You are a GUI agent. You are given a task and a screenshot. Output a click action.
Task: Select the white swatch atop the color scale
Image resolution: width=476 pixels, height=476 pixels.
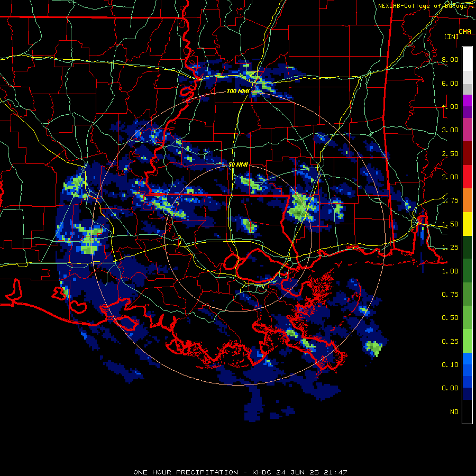(x=467, y=59)
